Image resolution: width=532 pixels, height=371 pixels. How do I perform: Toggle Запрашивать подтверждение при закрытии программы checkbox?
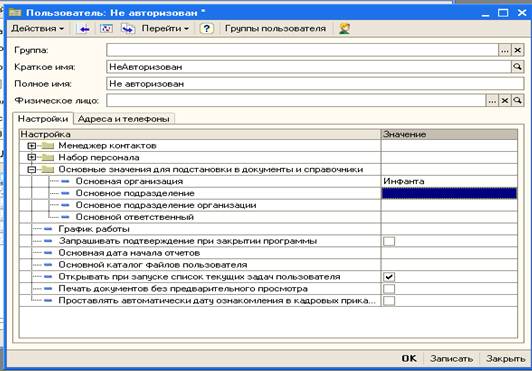[x=389, y=241]
